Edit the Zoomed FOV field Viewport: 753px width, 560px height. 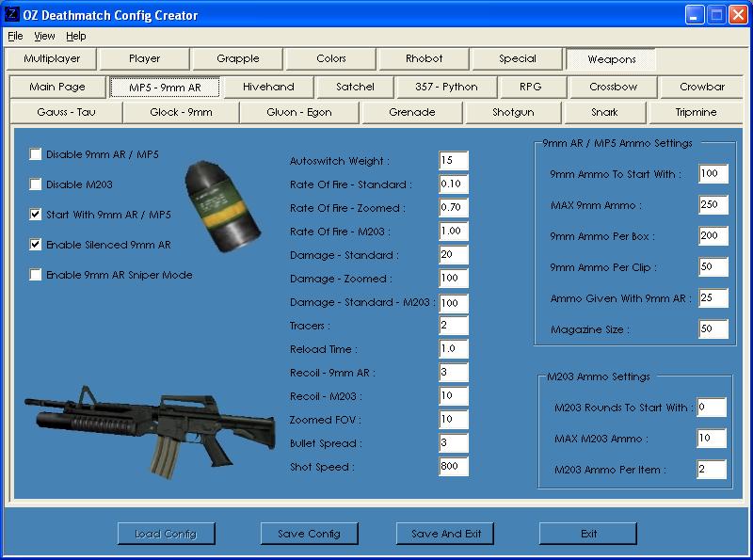point(454,419)
